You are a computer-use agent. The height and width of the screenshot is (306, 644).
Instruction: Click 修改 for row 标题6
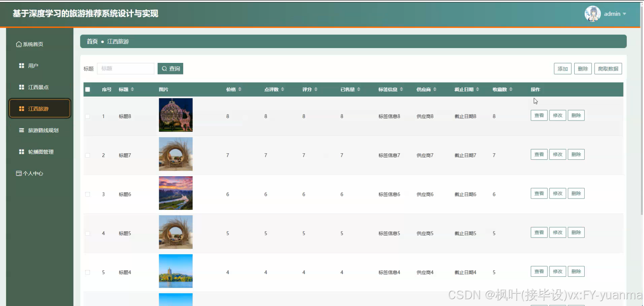557,193
